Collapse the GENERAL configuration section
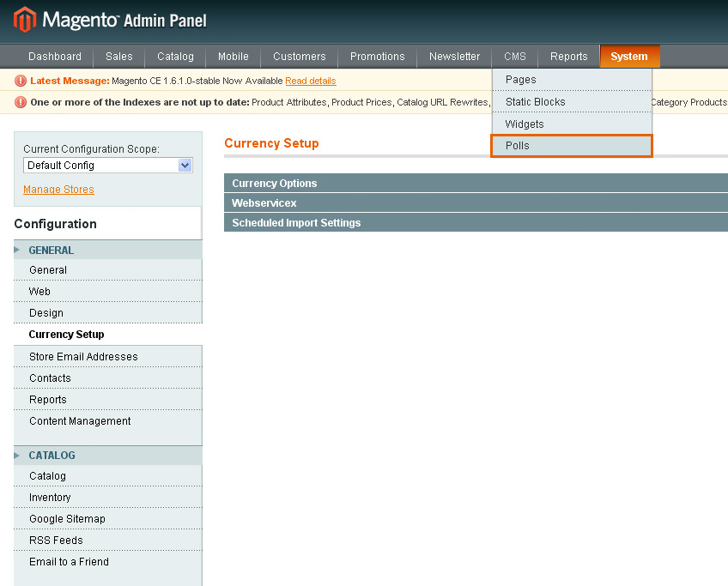 (x=108, y=250)
